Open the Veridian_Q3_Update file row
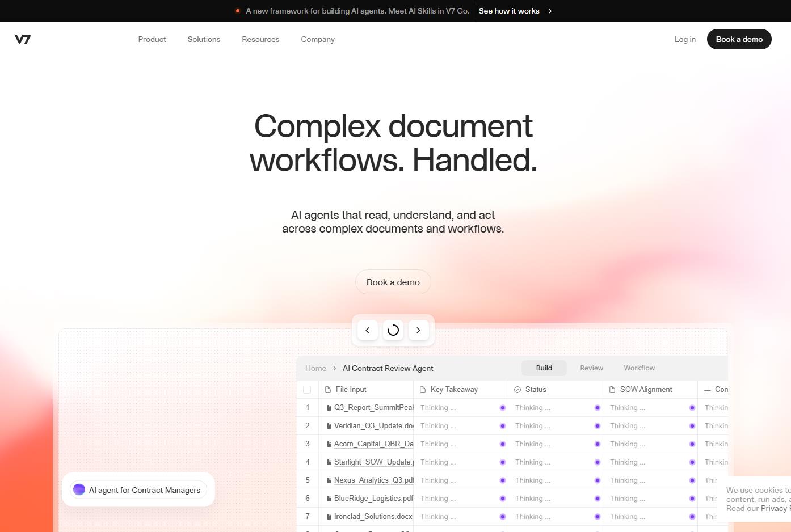 tap(373, 426)
